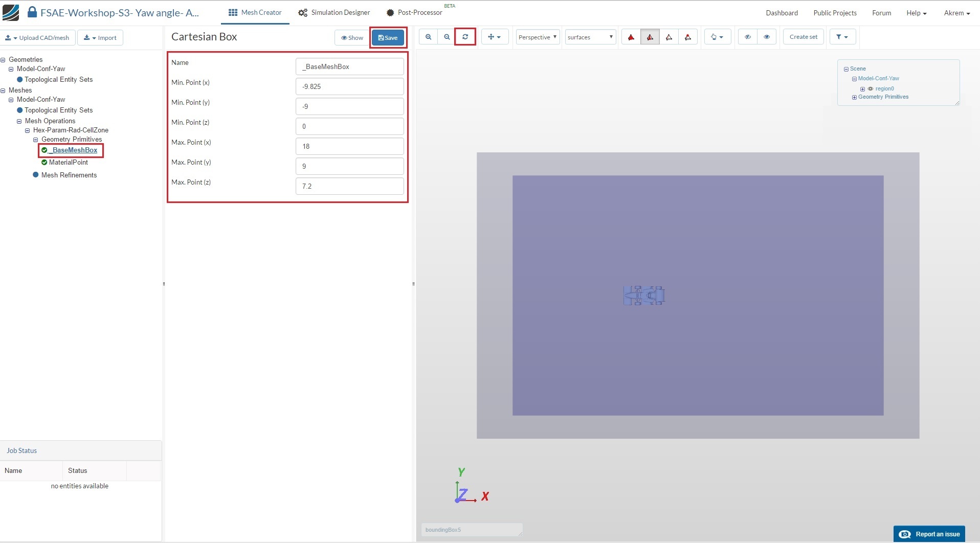Click the project lock icon
Image resolution: width=980 pixels, height=543 pixels.
coord(32,12)
